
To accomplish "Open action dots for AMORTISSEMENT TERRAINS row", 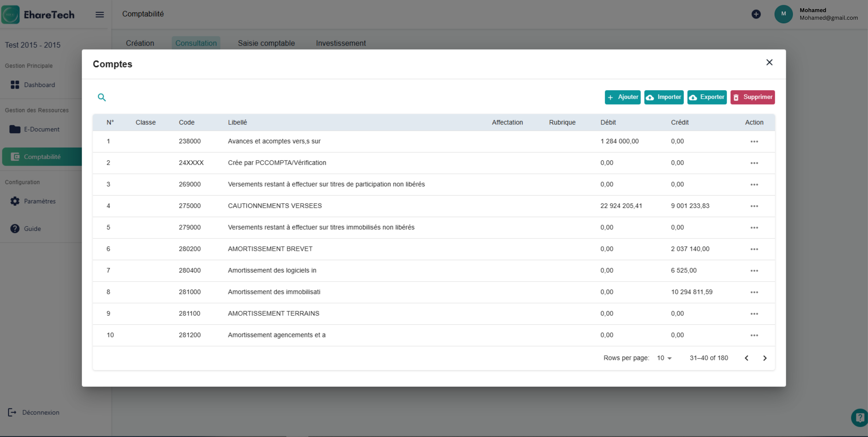I will click(x=754, y=314).
